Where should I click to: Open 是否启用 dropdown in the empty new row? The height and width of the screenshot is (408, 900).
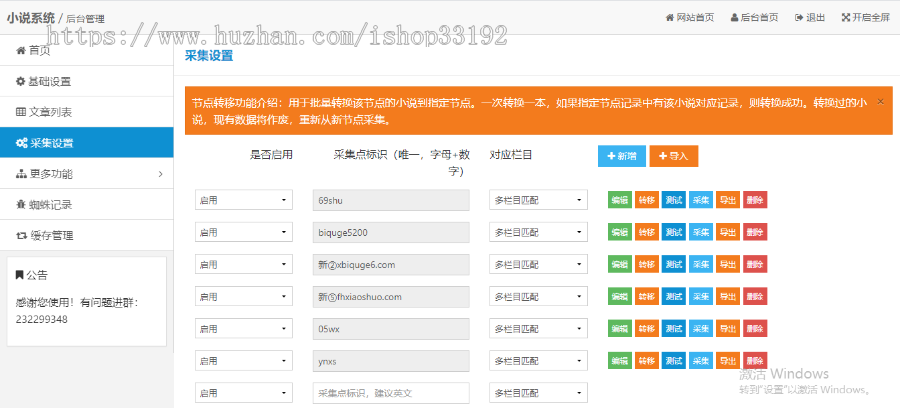pos(244,393)
